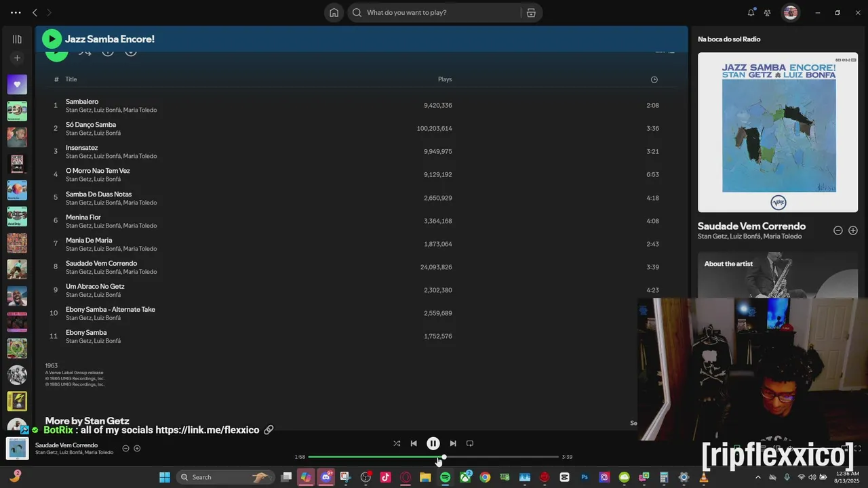Screen dimensions: 868x488
Task: Open the volume control in the system tray
Action: pyautogui.click(x=812, y=477)
